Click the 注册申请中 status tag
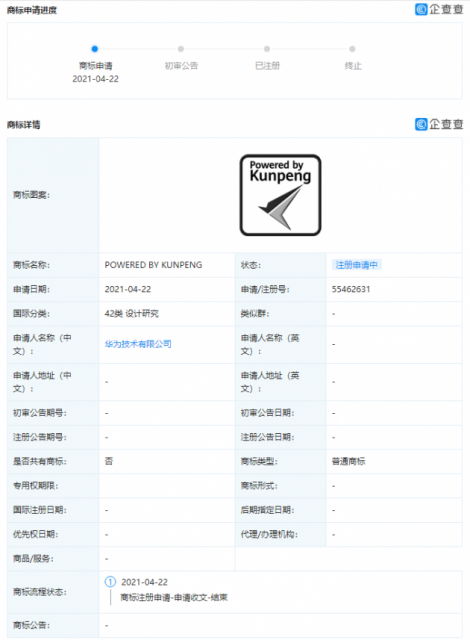Viewport: 470px width, 640px height. [x=357, y=265]
